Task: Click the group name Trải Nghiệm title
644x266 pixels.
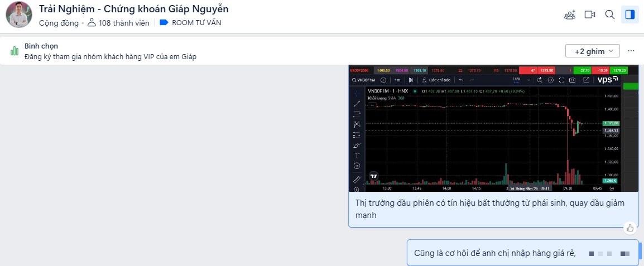Action: (x=133, y=9)
